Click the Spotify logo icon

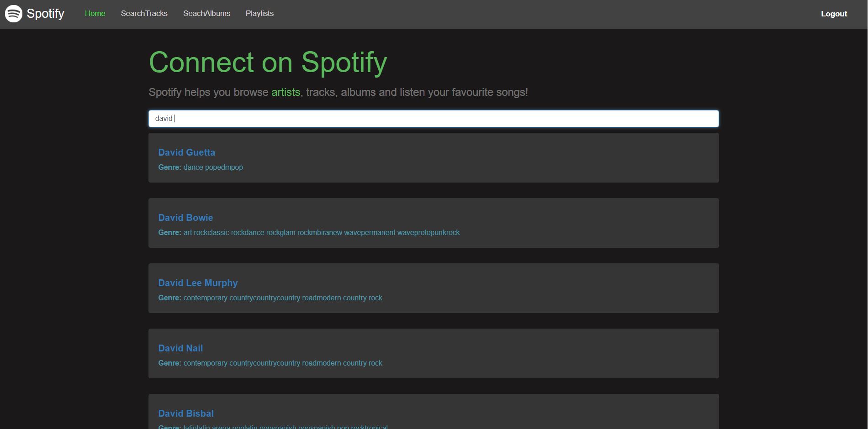14,14
